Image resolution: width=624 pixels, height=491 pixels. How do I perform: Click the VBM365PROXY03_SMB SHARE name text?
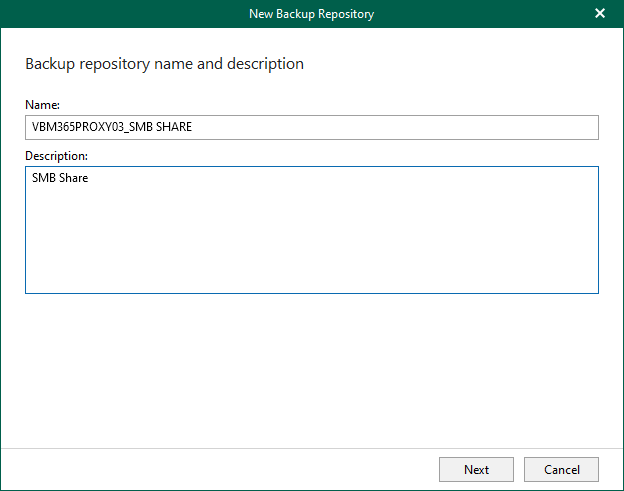[111, 128]
